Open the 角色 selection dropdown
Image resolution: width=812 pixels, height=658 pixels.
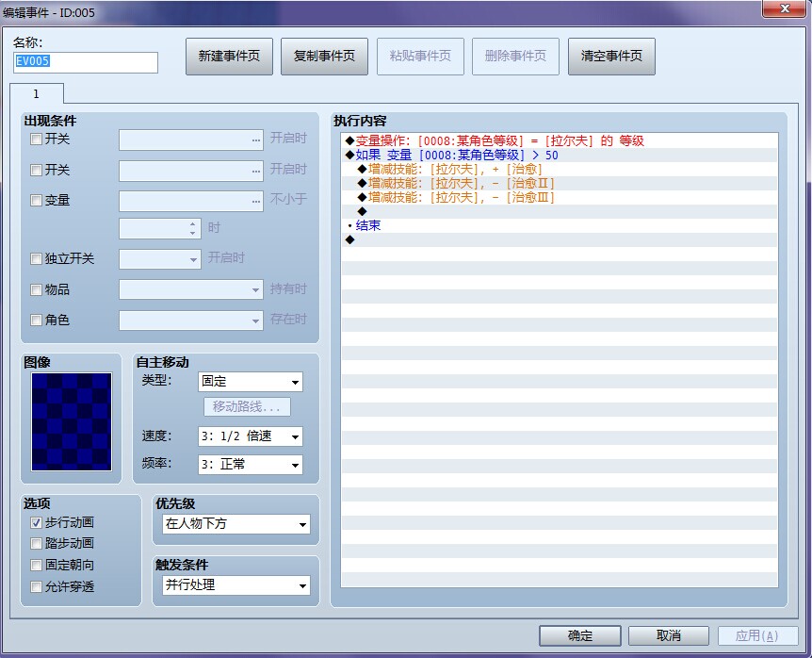click(190, 321)
